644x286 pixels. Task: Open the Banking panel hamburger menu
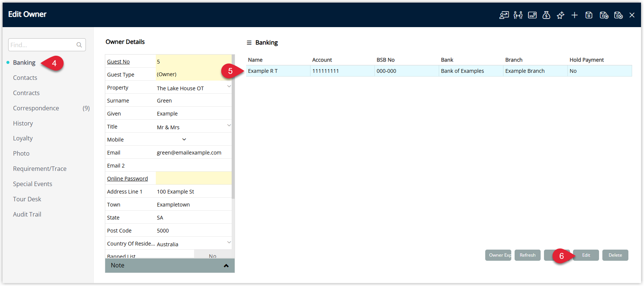(x=249, y=43)
